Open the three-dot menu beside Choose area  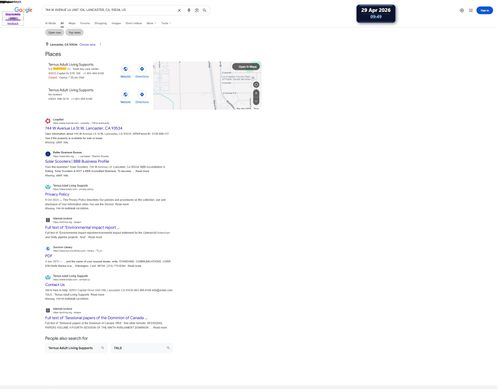click(100, 44)
